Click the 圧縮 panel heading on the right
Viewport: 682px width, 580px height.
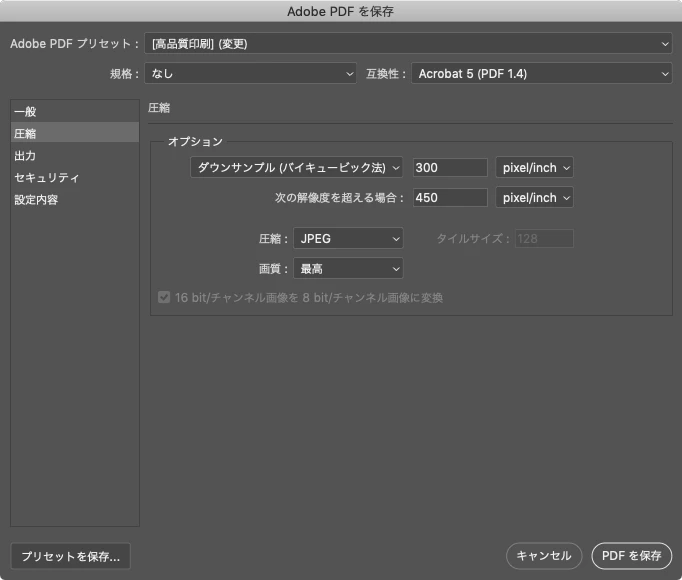tap(159, 108)
